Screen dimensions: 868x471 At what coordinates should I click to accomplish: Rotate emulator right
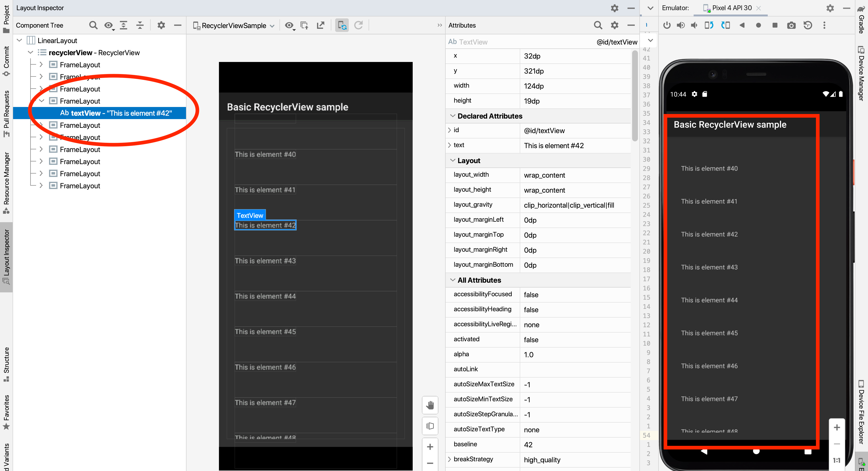(725, 25)
